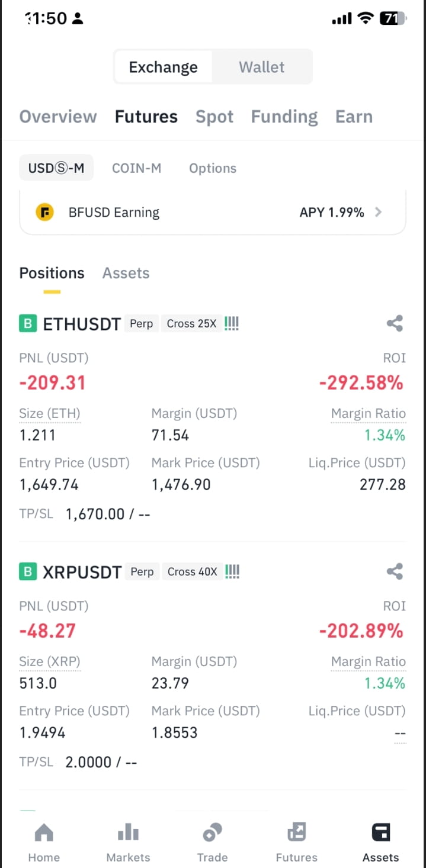This screenshot has height=868, width=426.
Task: Tap ETHUSDT risk level bars indicator
Action: pos(232,324)
